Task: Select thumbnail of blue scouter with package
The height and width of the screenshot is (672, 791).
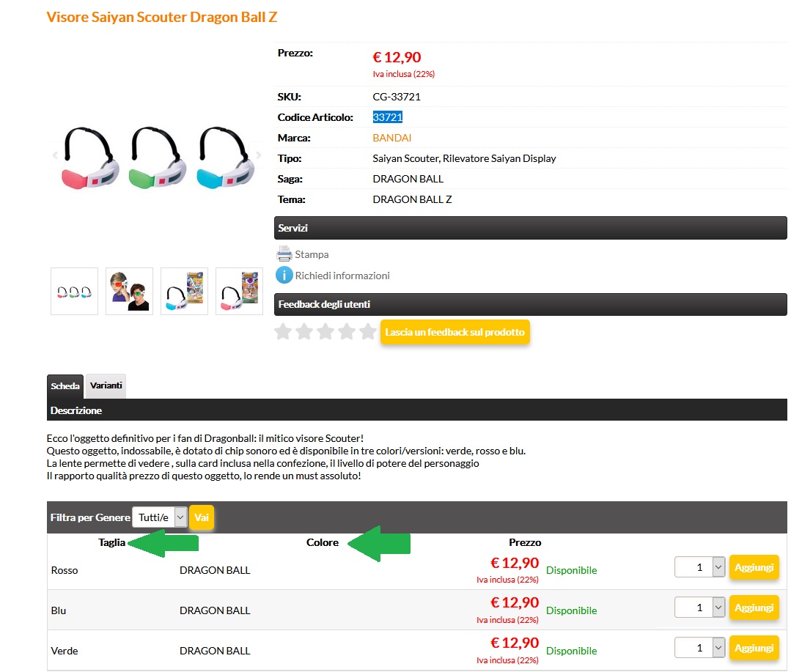Action: tap(184, 292)
